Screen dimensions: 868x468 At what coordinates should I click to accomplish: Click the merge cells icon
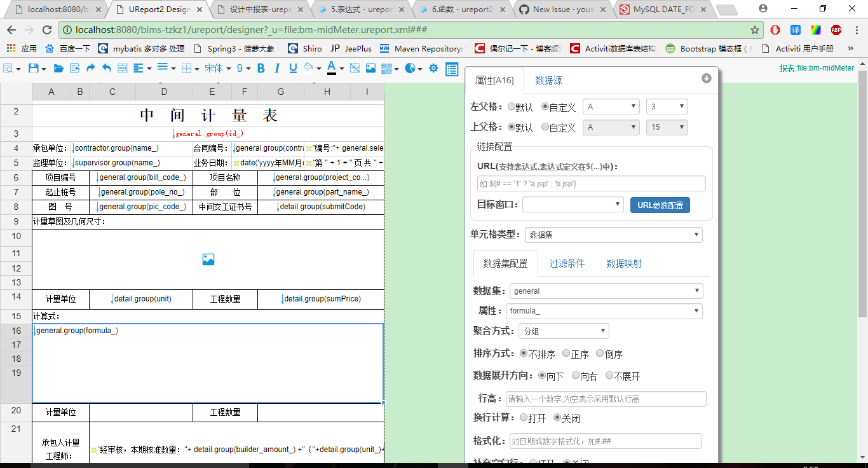point(122,68)
